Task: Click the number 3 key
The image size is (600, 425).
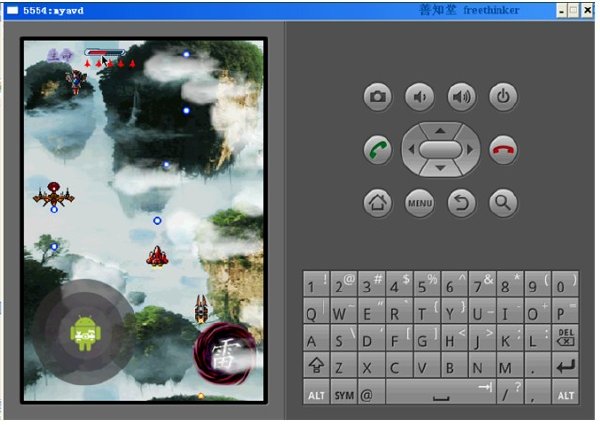Action: (371, 283)
